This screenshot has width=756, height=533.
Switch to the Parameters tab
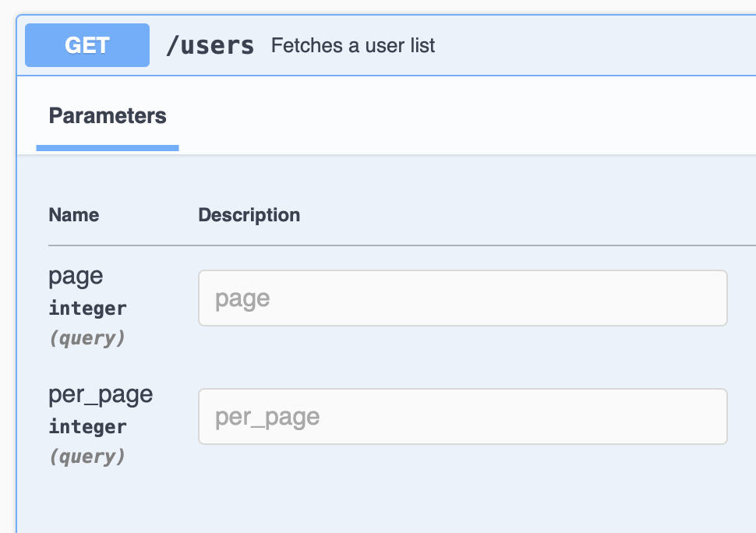click(x=108, y=115)
